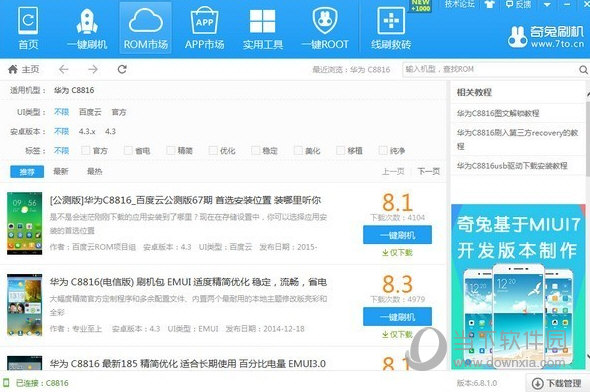Check the 纯净 tag checkbox

[383, 150]
